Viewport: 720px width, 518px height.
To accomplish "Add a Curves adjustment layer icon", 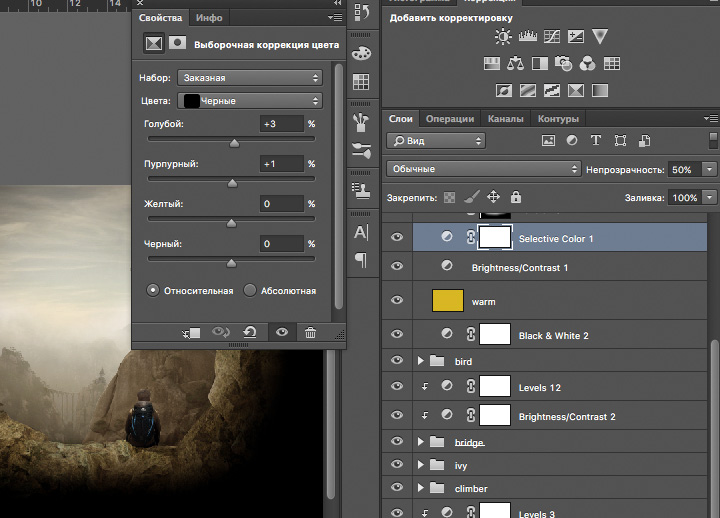I will (551, 36).
